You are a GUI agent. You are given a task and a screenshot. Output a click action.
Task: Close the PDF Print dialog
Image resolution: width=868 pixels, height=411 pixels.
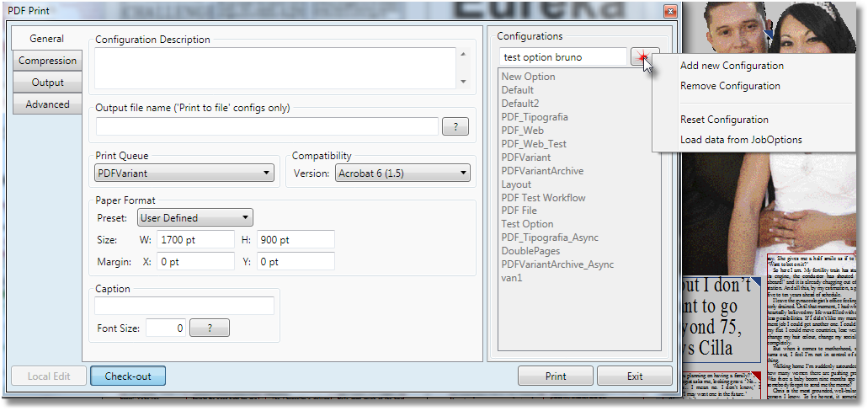click(670, 11)
